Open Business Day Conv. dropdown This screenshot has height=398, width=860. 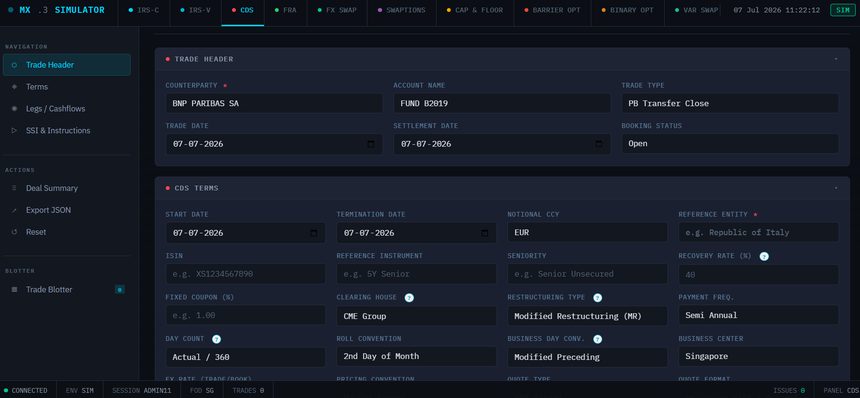coord(587,357)
